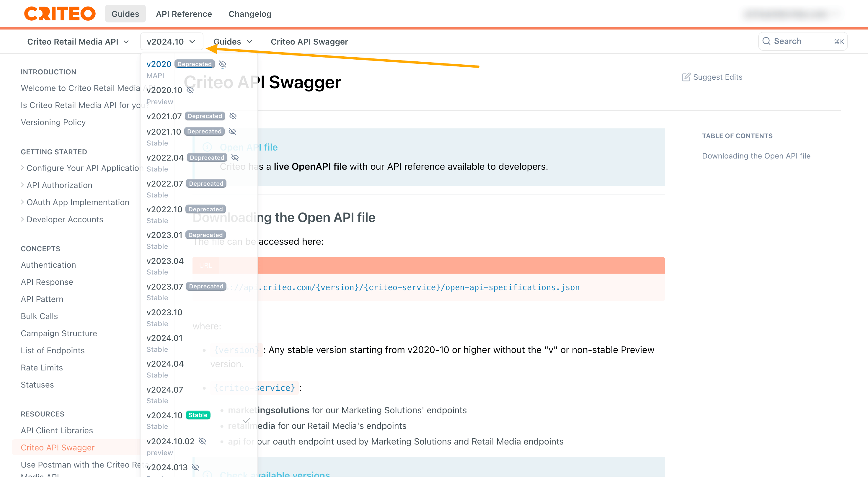
Task: Open the Authentication concept page
Action: [48, 265]
